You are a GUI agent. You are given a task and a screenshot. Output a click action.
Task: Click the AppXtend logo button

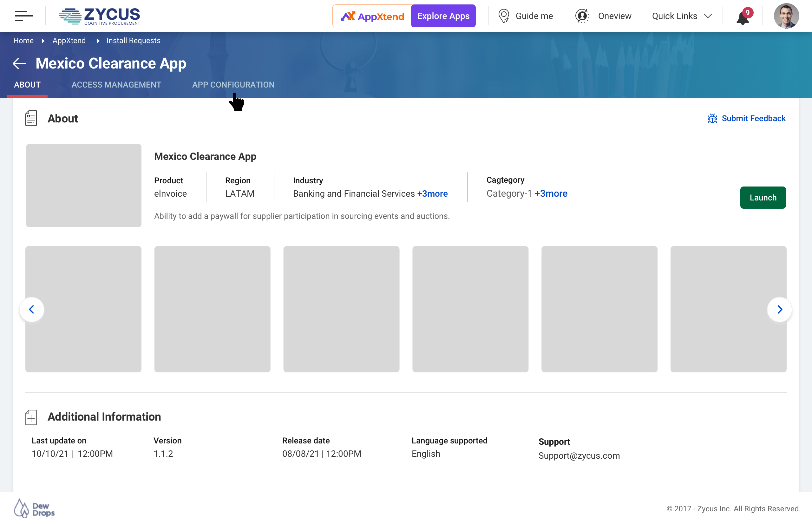pyautogui.click(x=372, y=16)
